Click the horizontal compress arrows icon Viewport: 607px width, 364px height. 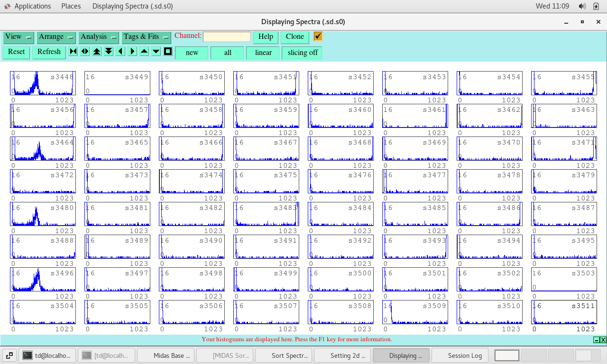click(73, 52)
